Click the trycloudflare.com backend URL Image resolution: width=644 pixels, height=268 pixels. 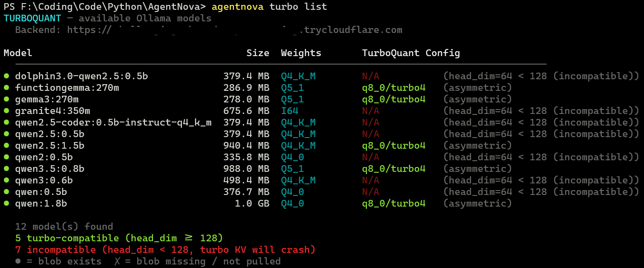235,30
